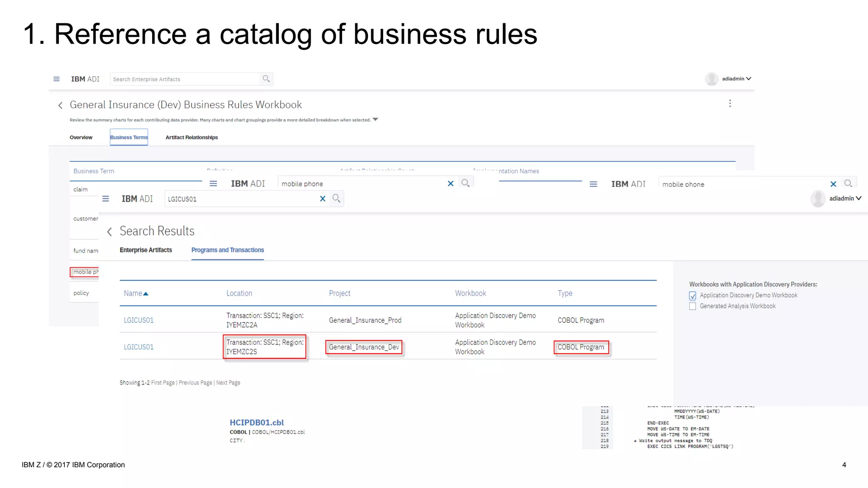
Task: Open LGICUS01 link in General_Insurance_Prod row
Action: 139,320
